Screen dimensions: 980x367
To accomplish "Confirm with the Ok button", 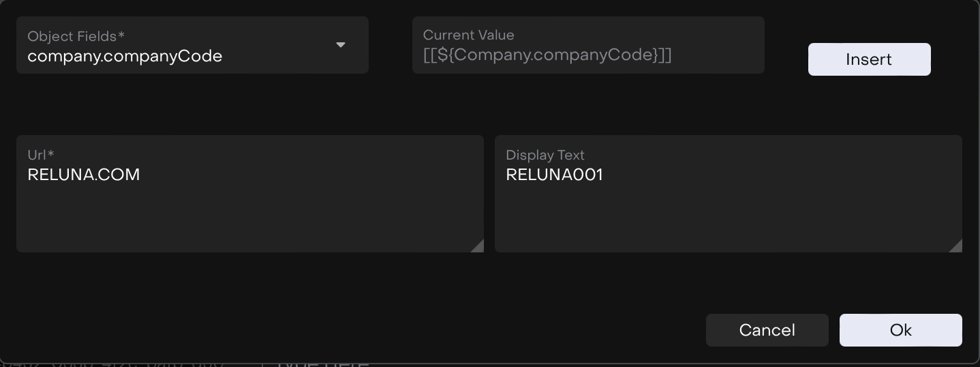I will pos(901,330).
